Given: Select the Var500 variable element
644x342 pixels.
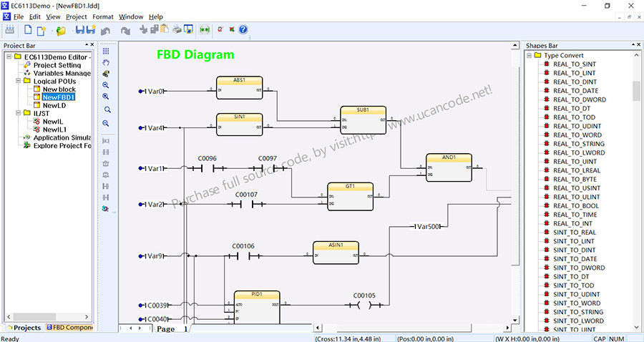Looking at the screenshot, I should (429, 226).
